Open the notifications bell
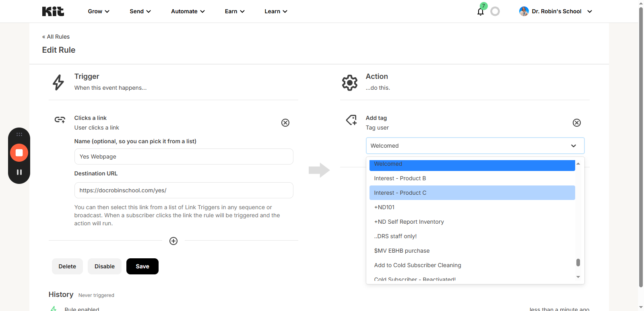 [480, 12]
